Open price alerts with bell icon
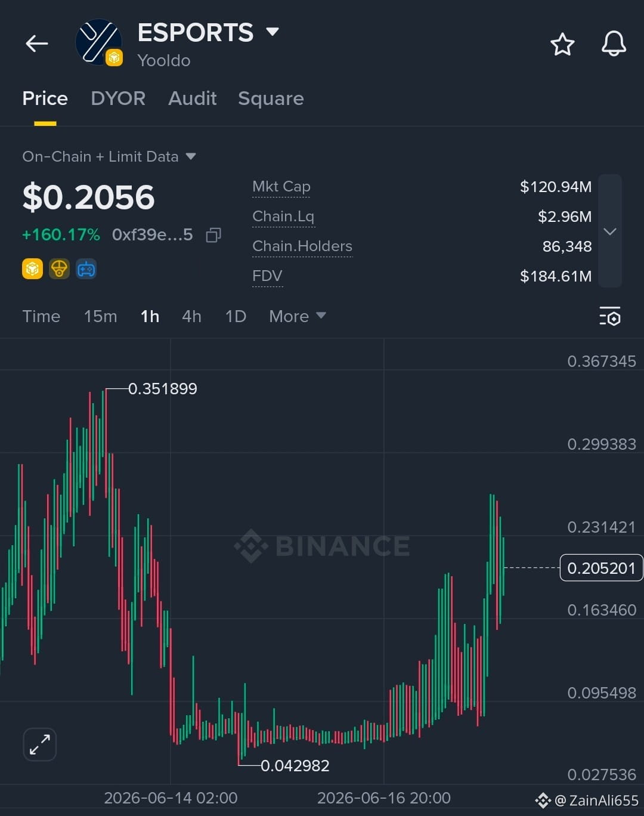Screen dimensions: 644x816 [x=614, y=44]
